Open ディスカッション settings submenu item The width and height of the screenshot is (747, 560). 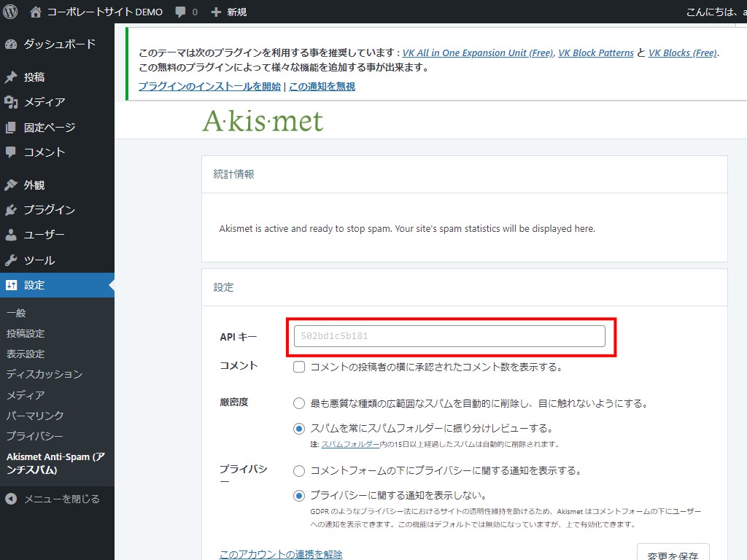click(44, 374)
